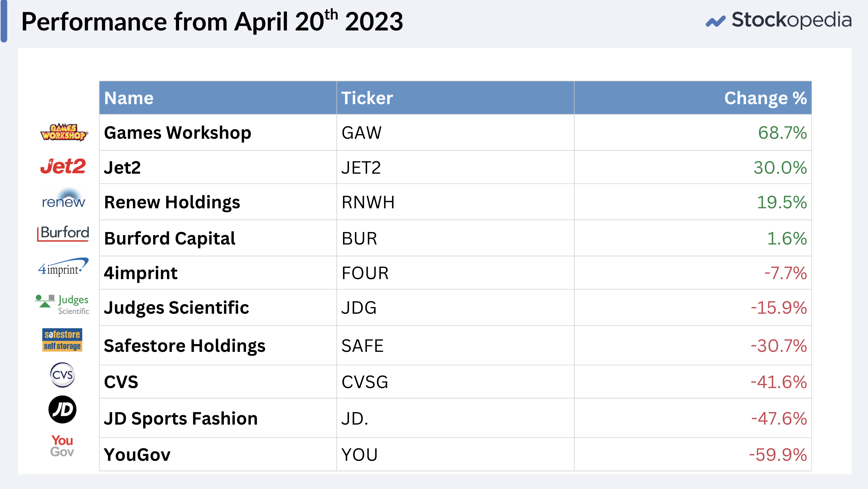Sort by the Change % header
Screen dimensions: 868x489
coord(692,98)
